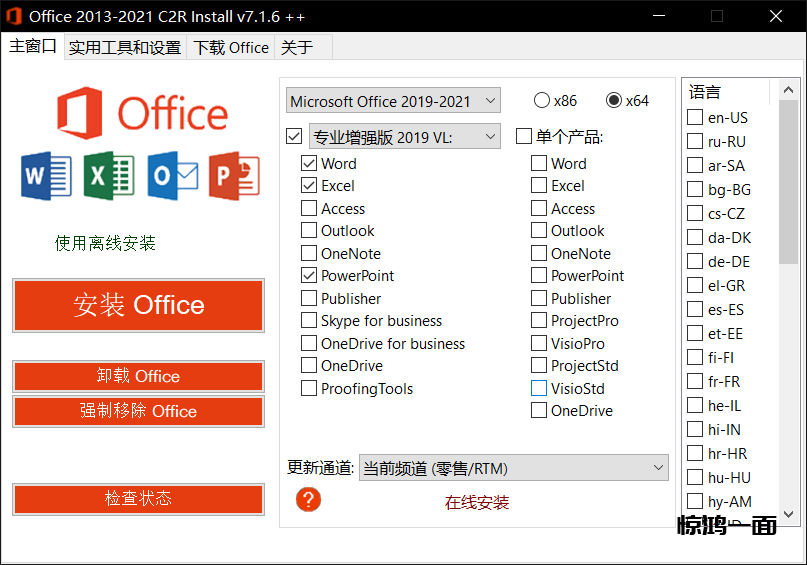Expand the 专业增强版 2019 VL edition dropdown

405,136
